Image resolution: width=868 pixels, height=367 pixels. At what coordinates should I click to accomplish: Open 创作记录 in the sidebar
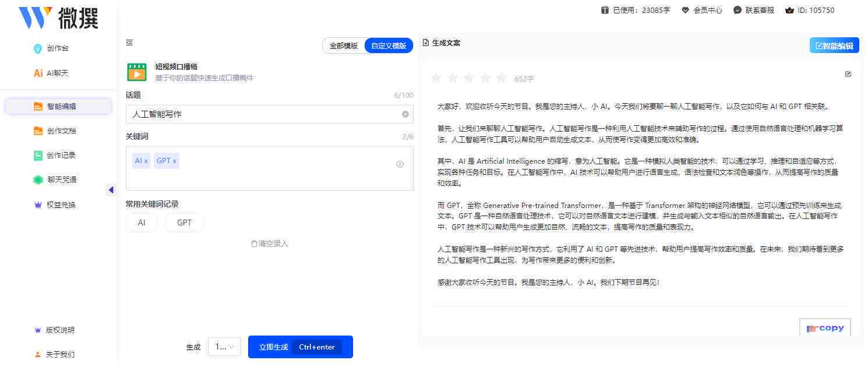[55, 155]
